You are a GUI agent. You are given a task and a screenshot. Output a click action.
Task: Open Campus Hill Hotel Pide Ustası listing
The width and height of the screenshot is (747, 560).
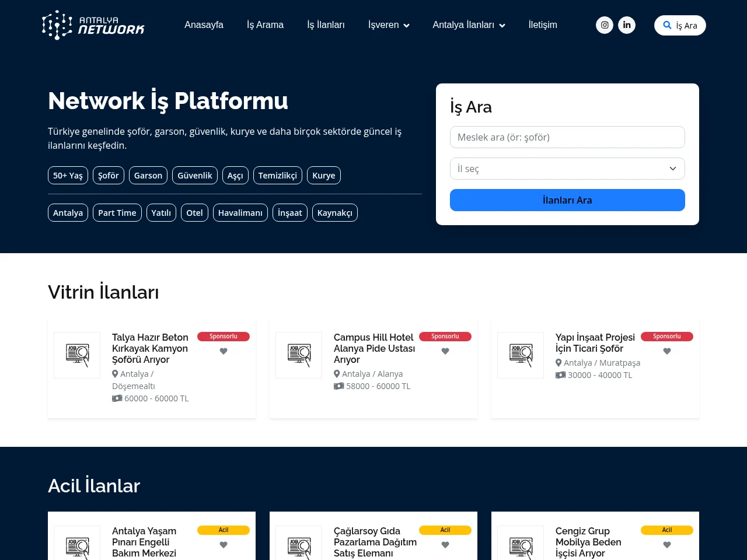click(374, 348)
